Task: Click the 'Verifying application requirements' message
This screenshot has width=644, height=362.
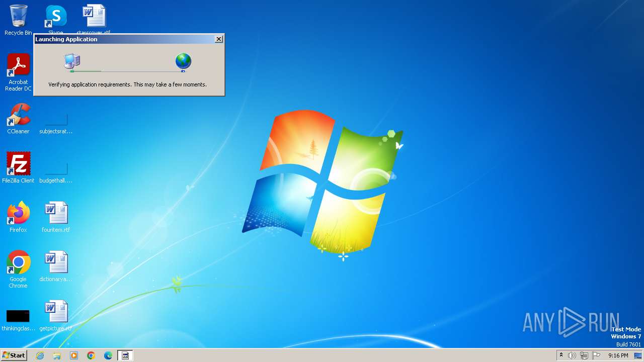Action: click(x=127, y=84)
